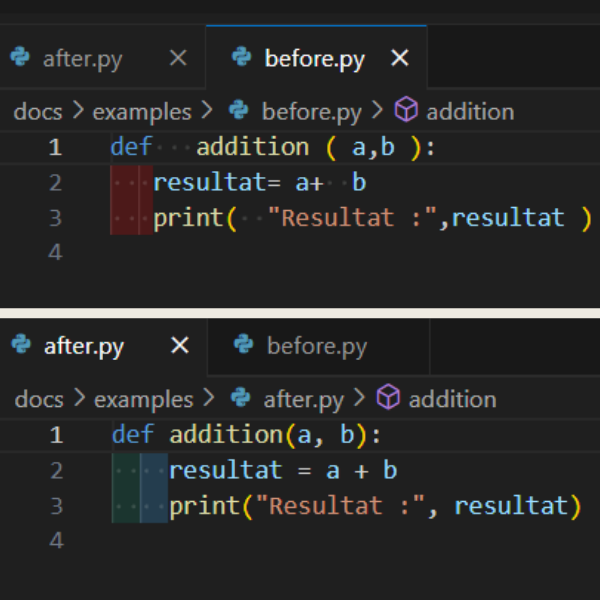
Task: Click the Python icon on the active before.py tab
Action: pyautogui.click(x=241, y=57)
